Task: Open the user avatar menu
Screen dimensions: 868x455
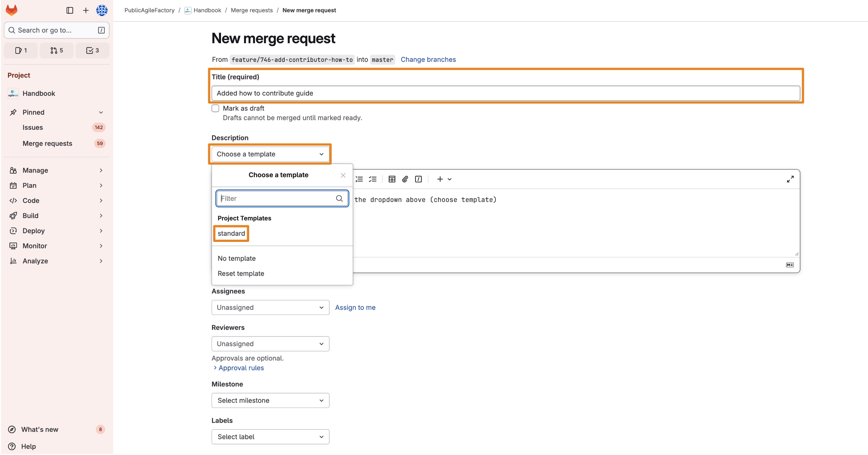Action: point(102,11)
